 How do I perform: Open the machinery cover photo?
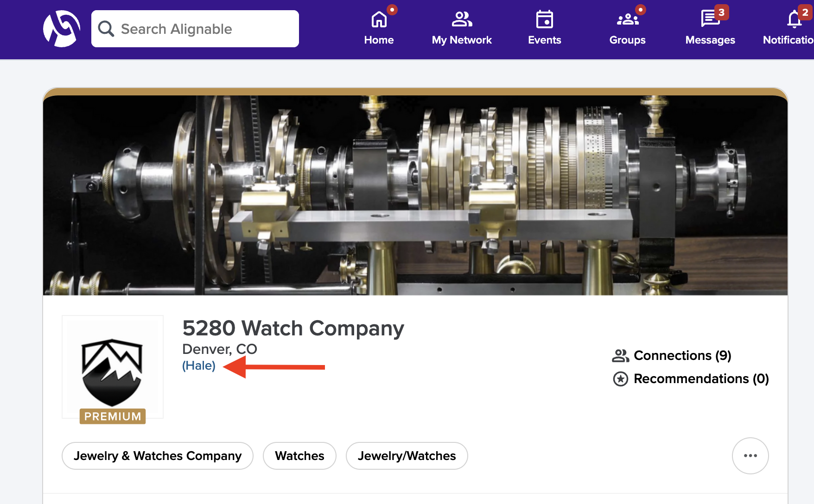(x=415, y=195)
